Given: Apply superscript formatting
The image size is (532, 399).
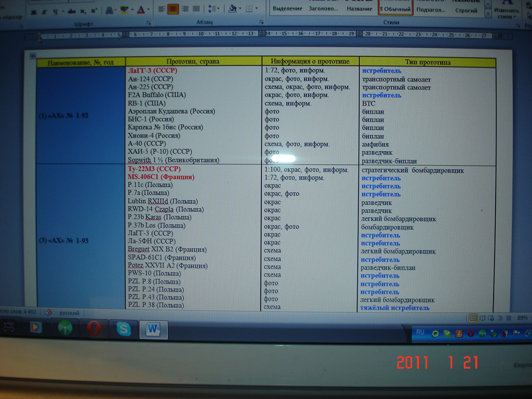Looking at the screenshot, I should point(94,11).
